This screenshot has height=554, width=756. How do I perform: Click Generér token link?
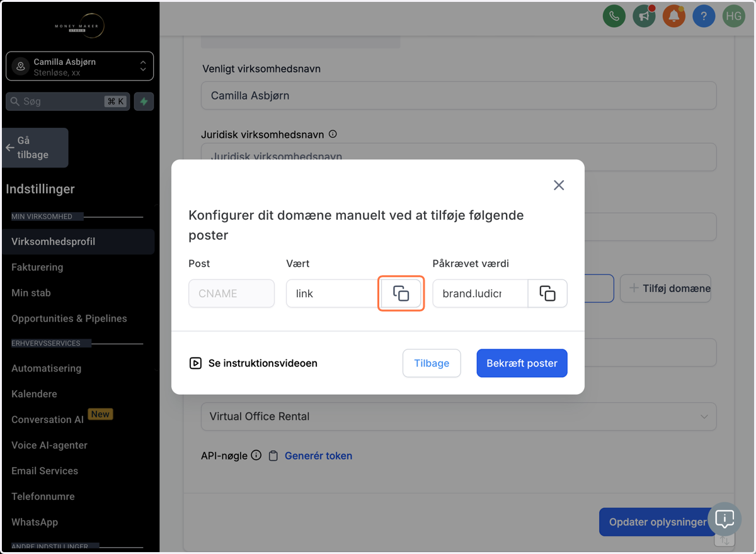coord(318,456)
